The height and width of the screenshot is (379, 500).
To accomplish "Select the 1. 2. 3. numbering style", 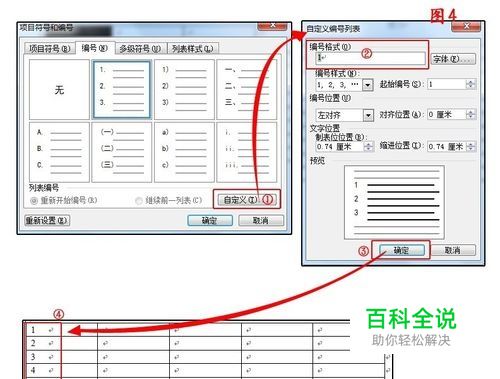I will pos(122,90).
